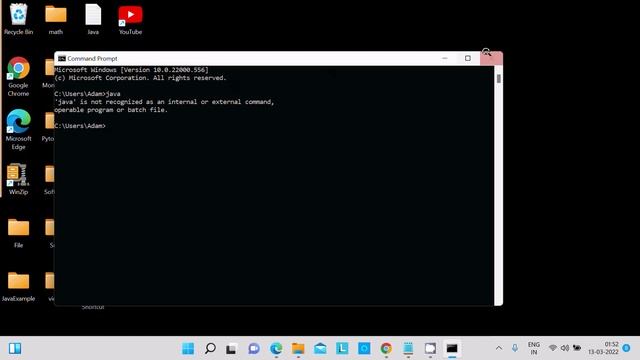Open Widgets button at taskbar left

coord(15,348)
